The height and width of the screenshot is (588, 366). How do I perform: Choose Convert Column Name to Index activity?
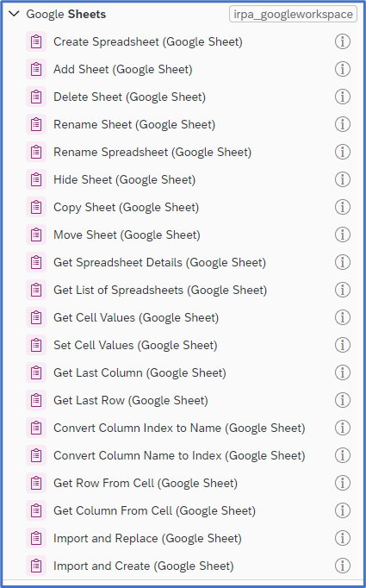click(x=179, y=455)
